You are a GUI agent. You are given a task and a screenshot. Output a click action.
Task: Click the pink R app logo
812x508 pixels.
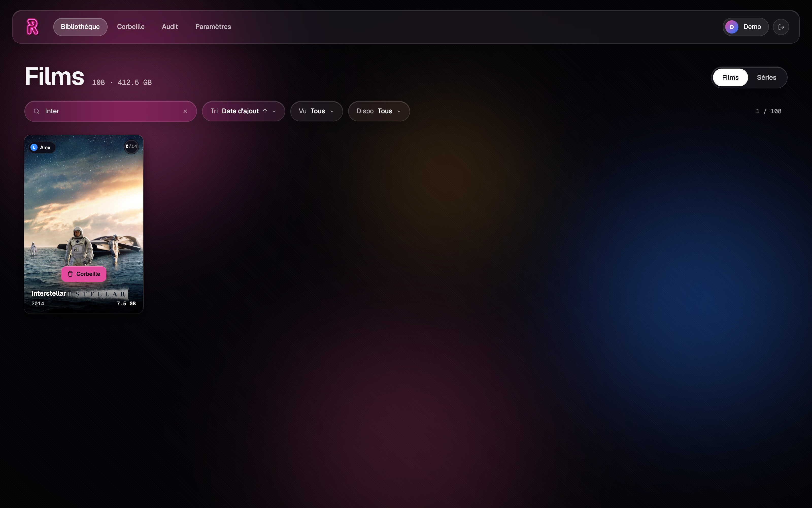point(32,26)
